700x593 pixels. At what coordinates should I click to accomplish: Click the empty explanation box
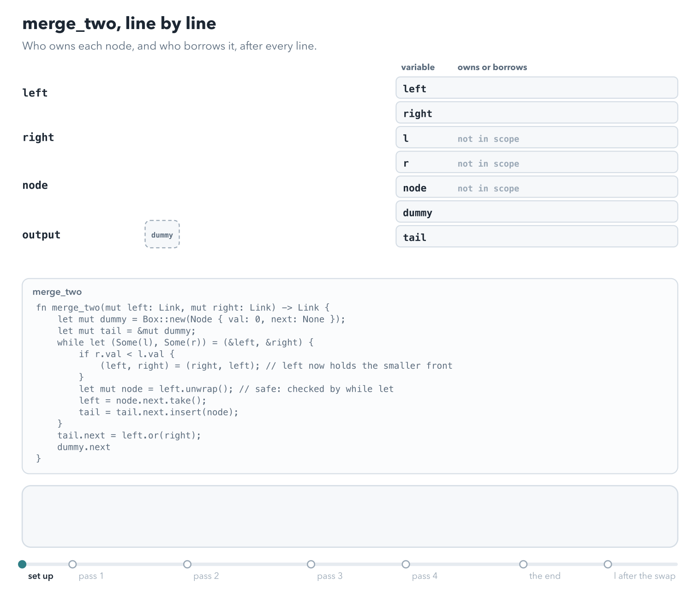[x=350, y=516]
